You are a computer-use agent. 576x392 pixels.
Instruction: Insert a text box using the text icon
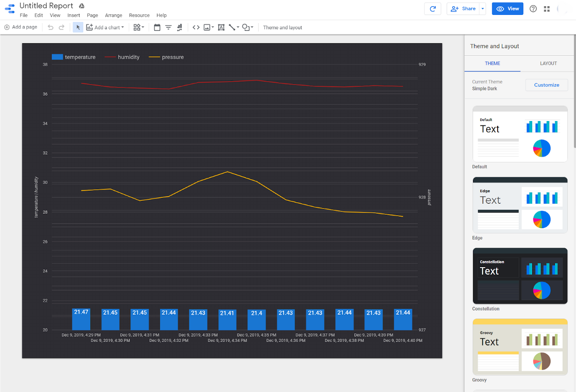click(221, 27)
